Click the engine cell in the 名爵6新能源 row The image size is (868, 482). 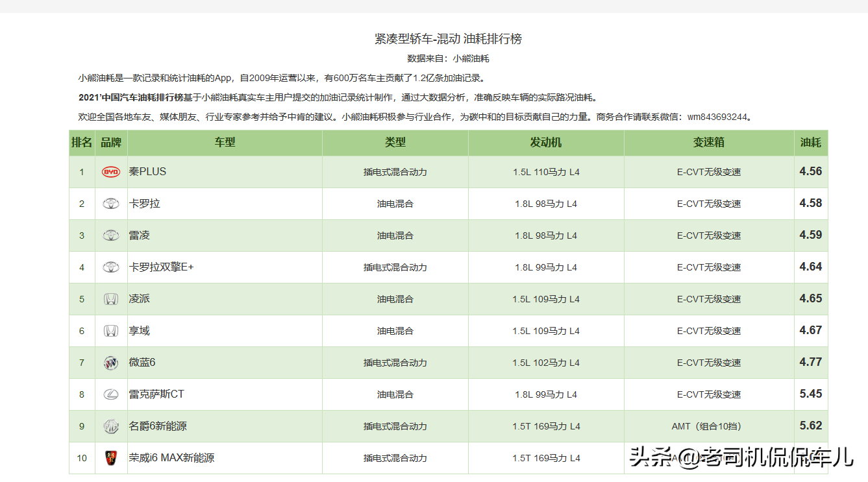point(546,427)
